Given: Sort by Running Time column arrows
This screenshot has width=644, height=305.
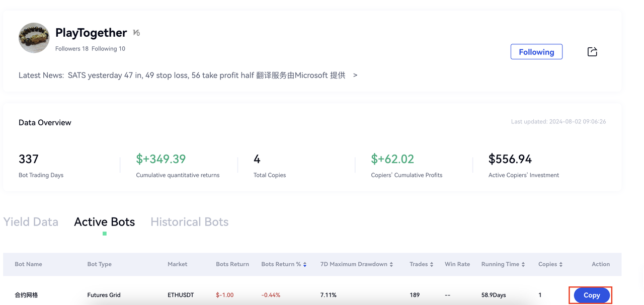Looking at the screenshot, I should coord(523,264).
